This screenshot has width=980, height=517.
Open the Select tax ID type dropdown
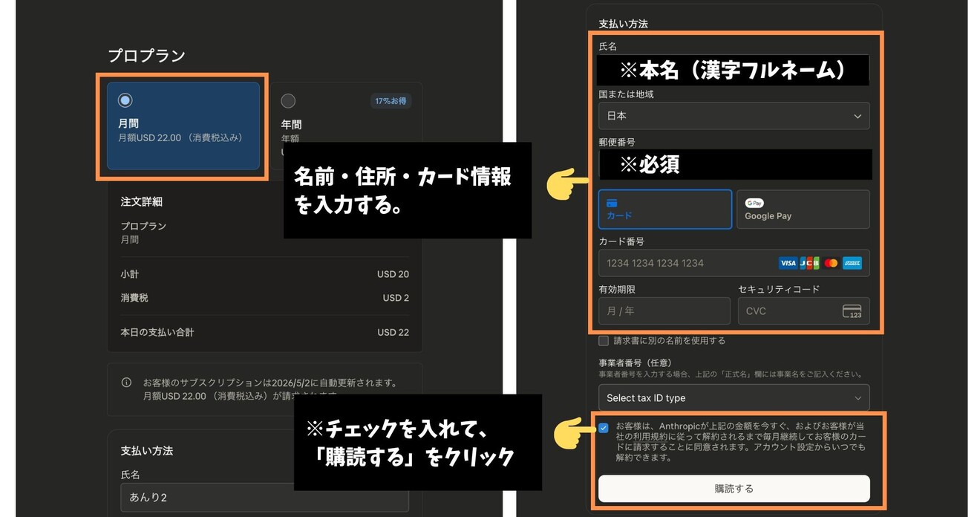734,398
